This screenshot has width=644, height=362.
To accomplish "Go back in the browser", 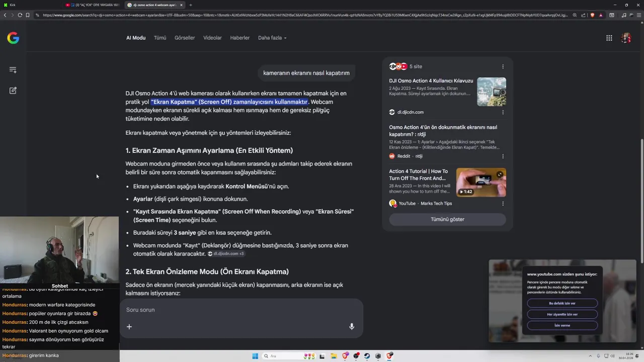I will 5,15.
